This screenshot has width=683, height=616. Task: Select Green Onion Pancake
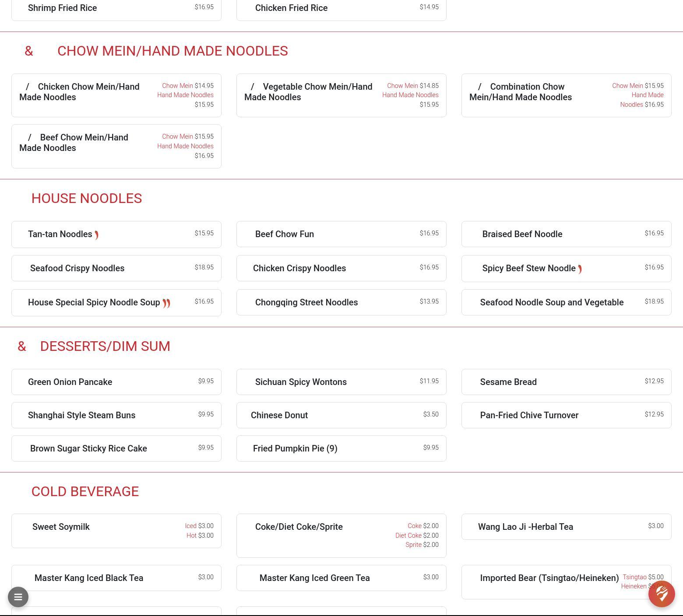pos(116,382)
